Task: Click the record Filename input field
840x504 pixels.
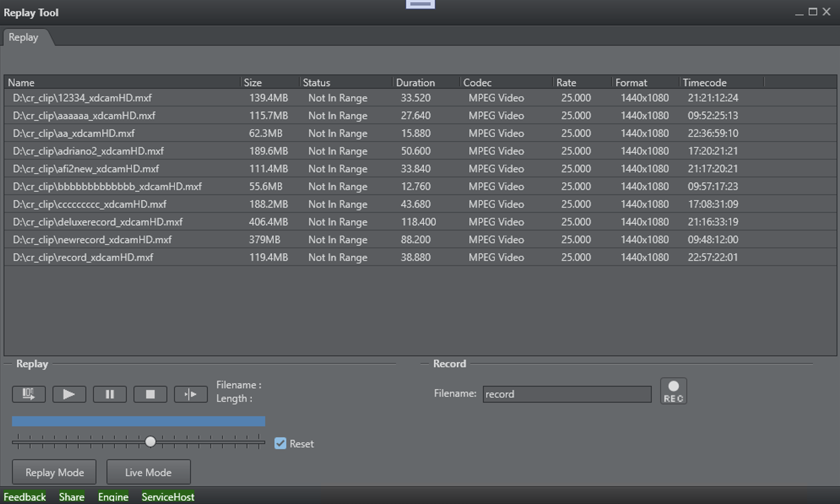Action: coord(566,394)
